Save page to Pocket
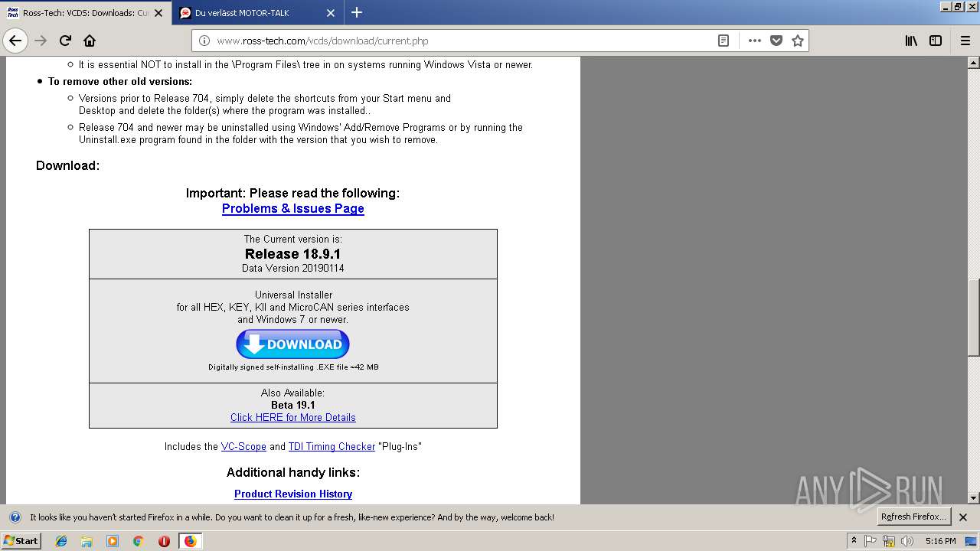980x551 pixels. 776,41
